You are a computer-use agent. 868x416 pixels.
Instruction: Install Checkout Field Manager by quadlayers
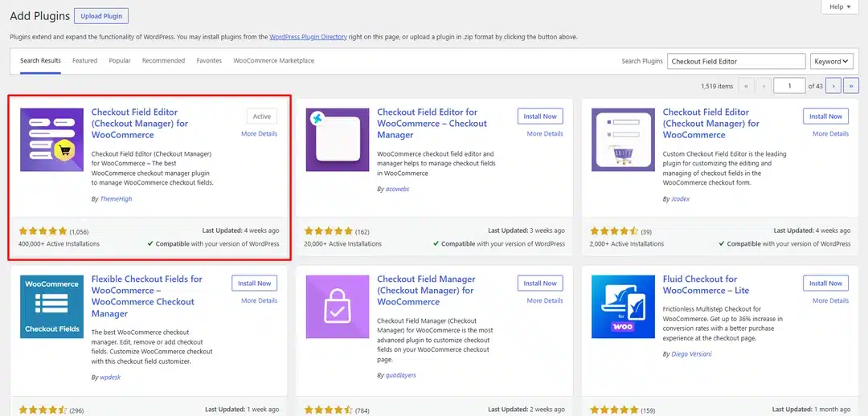540,283
